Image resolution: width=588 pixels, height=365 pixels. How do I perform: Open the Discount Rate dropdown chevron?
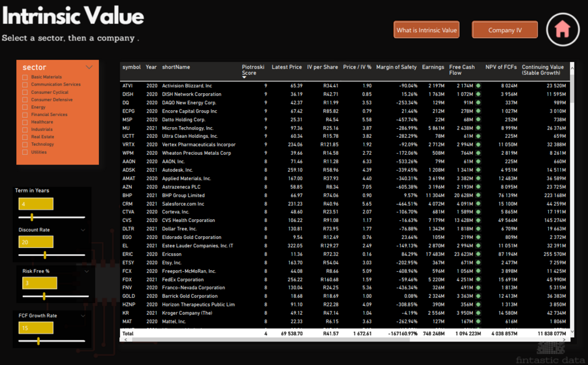(x=83, y=230)
